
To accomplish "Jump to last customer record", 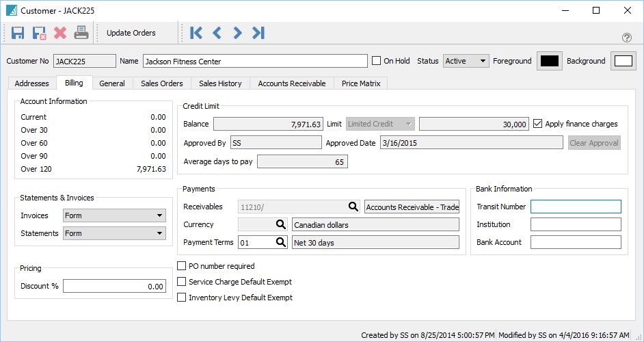I will click(x=258, y=33).
